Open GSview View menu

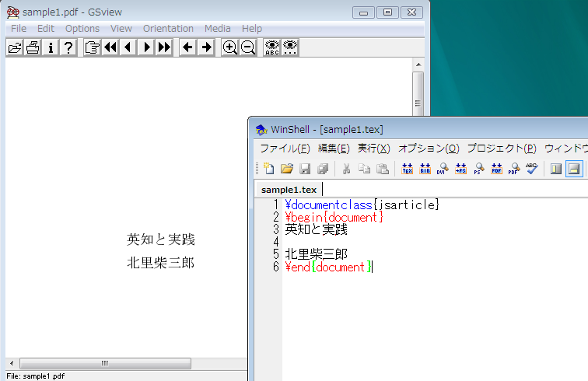click(121, 29)
